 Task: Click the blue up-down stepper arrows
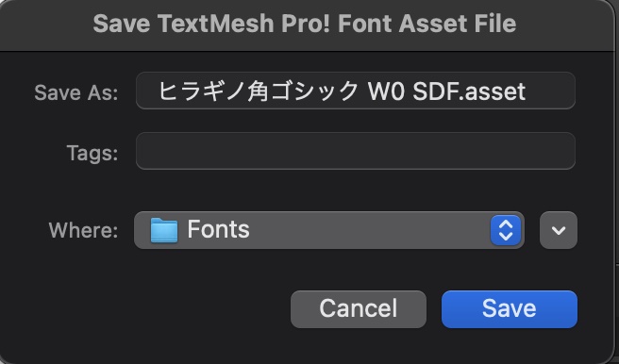coord(506,230)
